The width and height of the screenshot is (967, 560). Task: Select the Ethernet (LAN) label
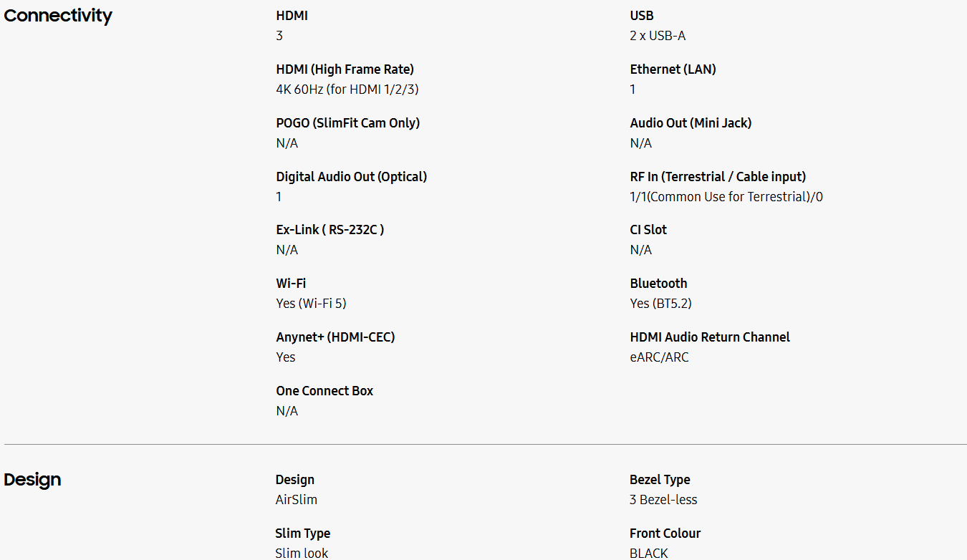pos(673,69)
